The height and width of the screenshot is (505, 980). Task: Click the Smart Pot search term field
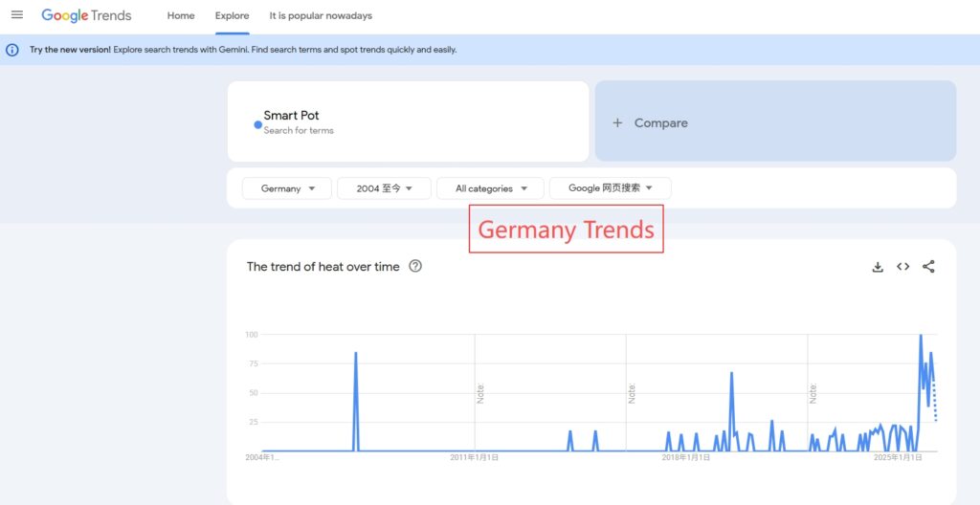click(412, 121)
